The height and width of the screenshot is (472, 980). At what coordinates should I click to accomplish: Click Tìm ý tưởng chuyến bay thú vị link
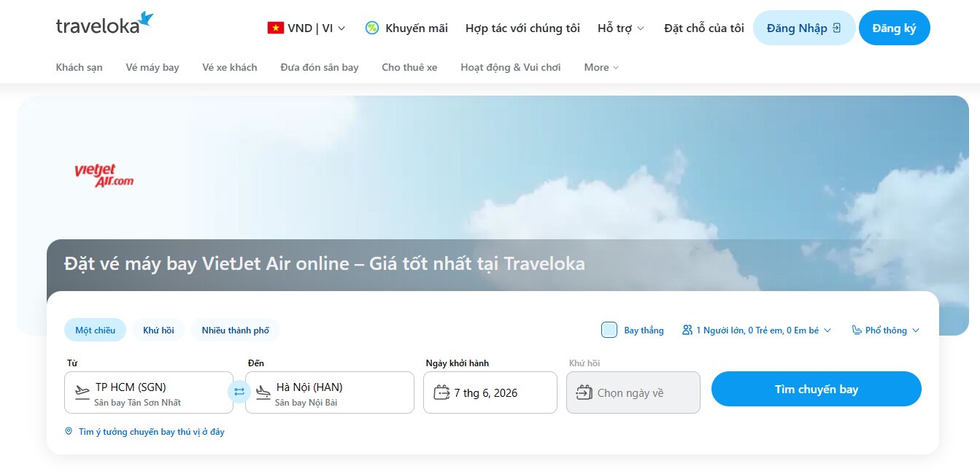[152, 432]
